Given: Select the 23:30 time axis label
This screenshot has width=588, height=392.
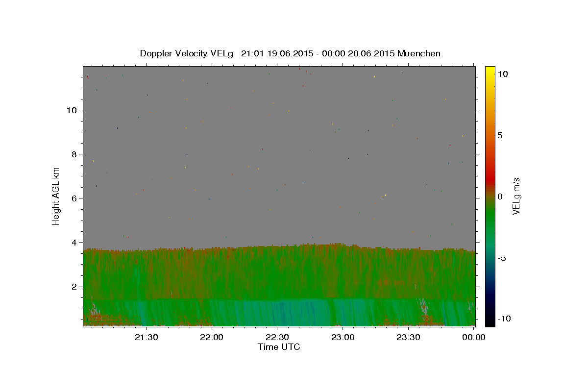Looking at the screenshot, I should click(409, 337).
